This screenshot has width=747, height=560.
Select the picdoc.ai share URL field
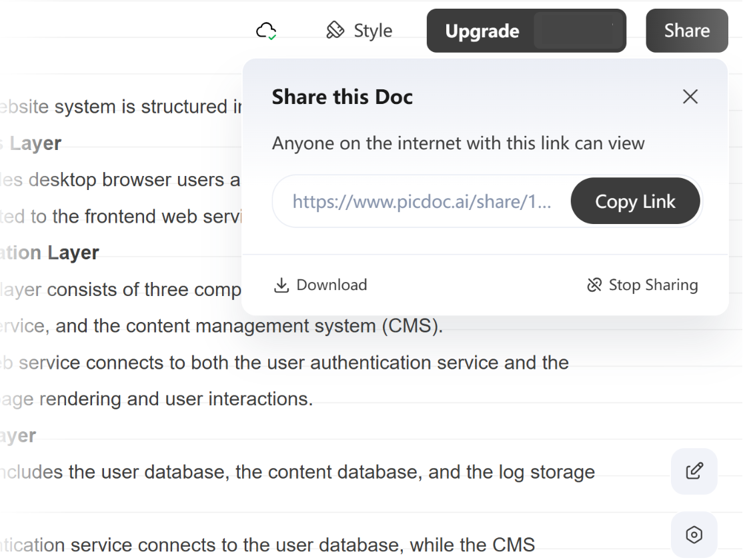(422, 202)
